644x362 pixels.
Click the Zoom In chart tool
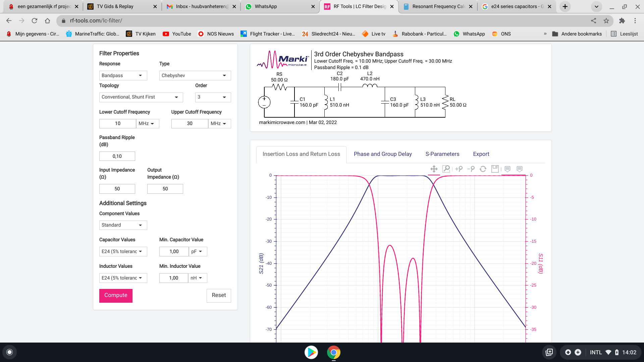[x=459, y=169]
